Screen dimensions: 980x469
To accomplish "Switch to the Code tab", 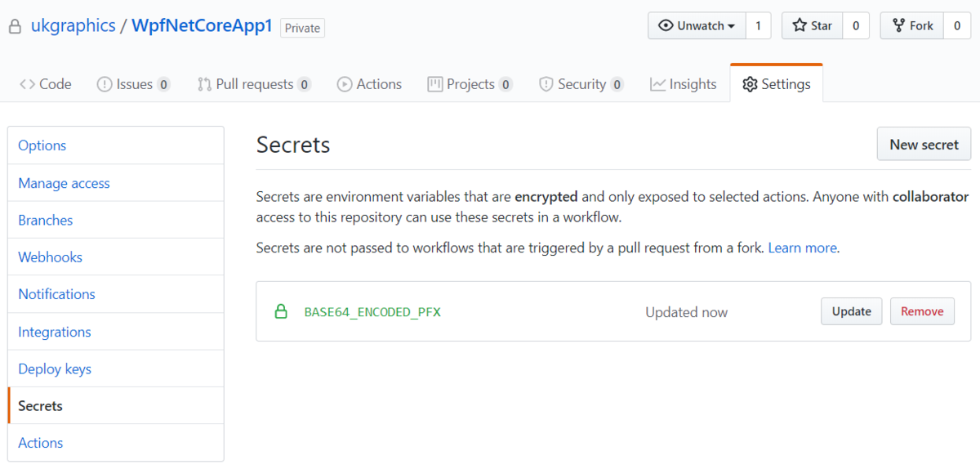I will coord(46,84).
